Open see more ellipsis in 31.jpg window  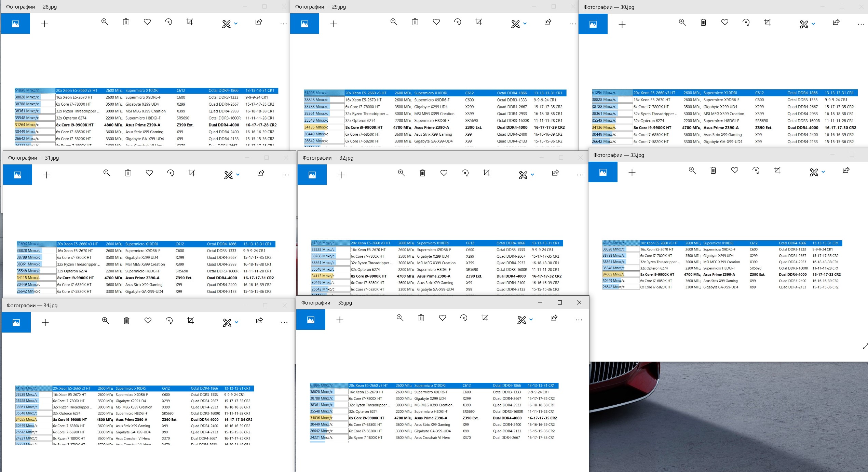pos(286,175)
